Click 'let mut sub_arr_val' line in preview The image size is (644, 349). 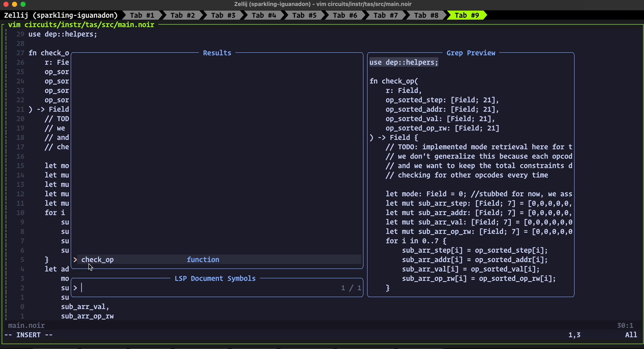(x=479, y=222)
